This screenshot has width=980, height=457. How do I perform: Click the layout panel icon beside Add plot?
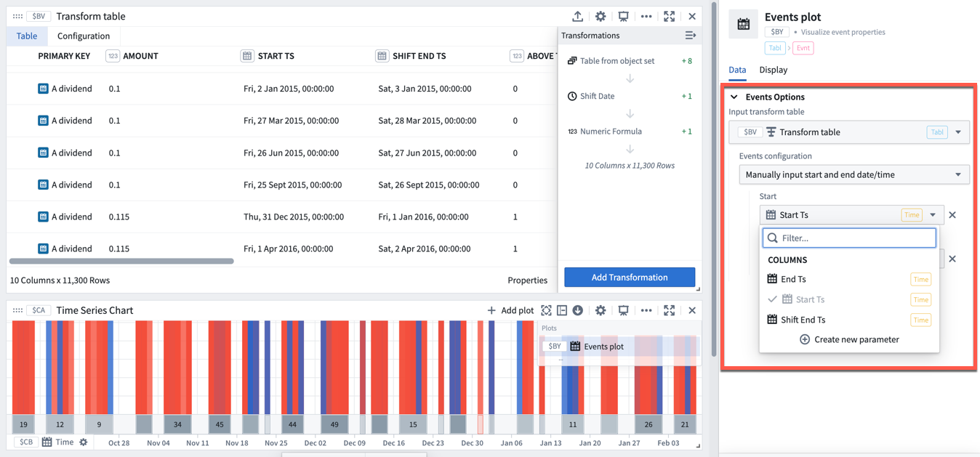(562, 310)
